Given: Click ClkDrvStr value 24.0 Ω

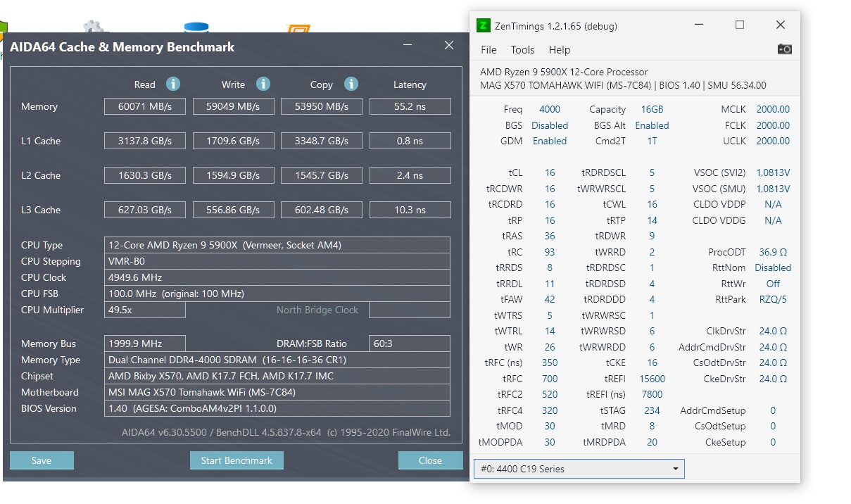Looking at the screenshot, I should point(773,331).
